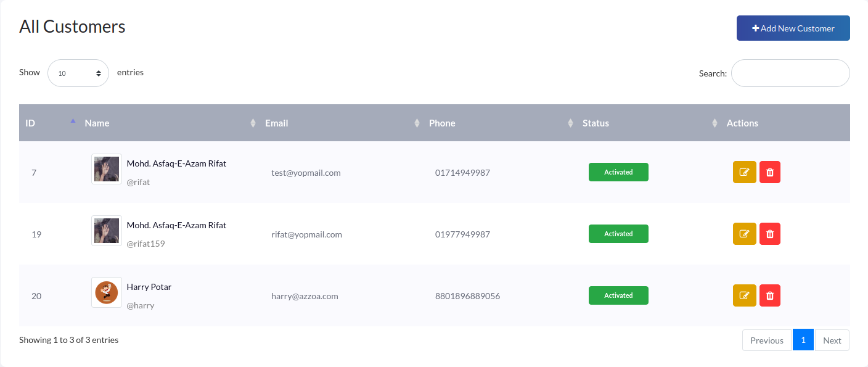
Task: Click edit icon for customer ID 7
Action: 744,172
